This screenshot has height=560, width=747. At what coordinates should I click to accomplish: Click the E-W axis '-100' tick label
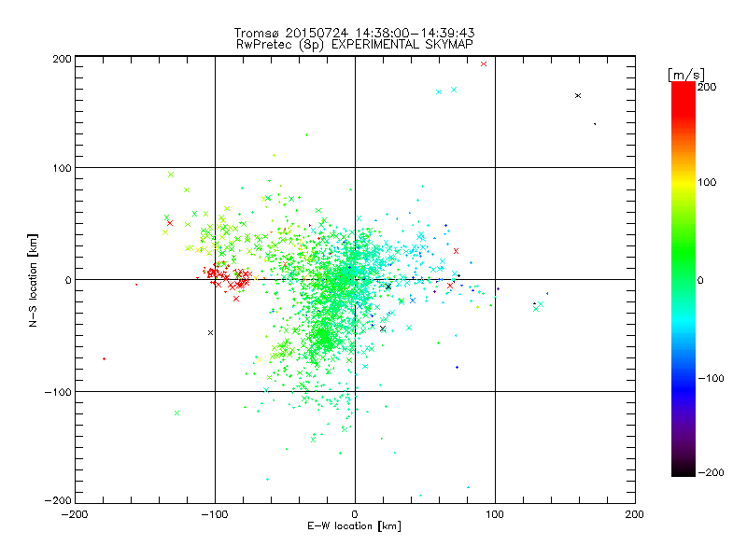click(x=215, y=514)
